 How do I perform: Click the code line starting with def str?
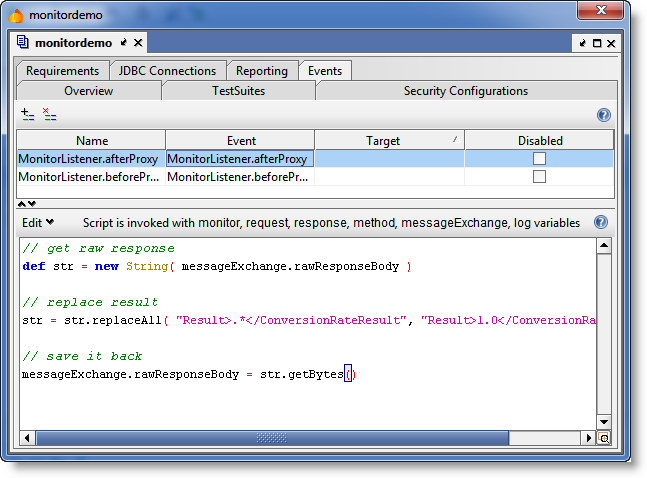(217, 266)
